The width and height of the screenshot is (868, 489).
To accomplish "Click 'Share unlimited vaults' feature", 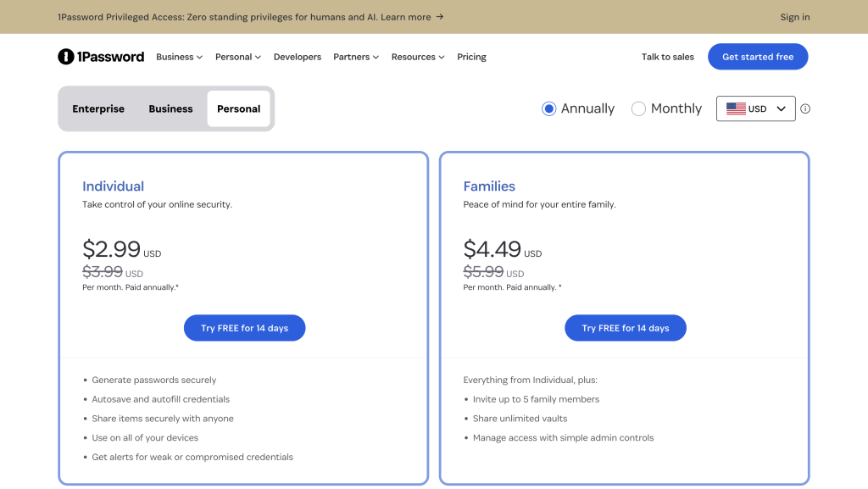I will coord(520,419).
